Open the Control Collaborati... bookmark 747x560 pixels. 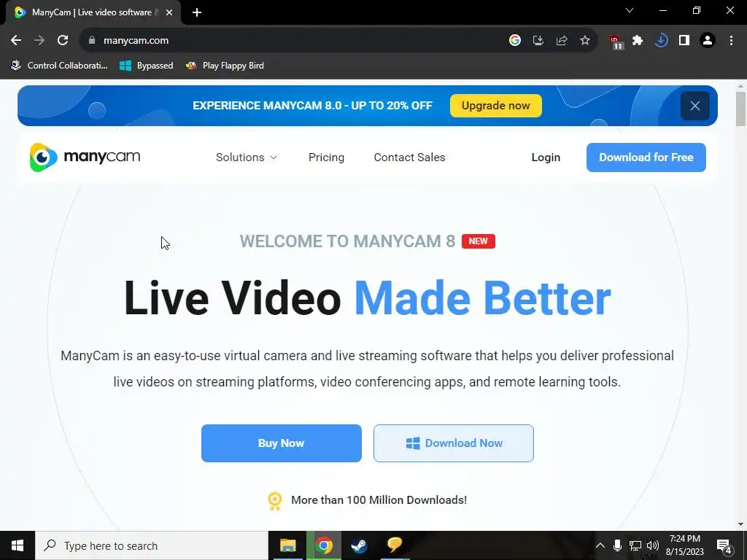[60, 66]
